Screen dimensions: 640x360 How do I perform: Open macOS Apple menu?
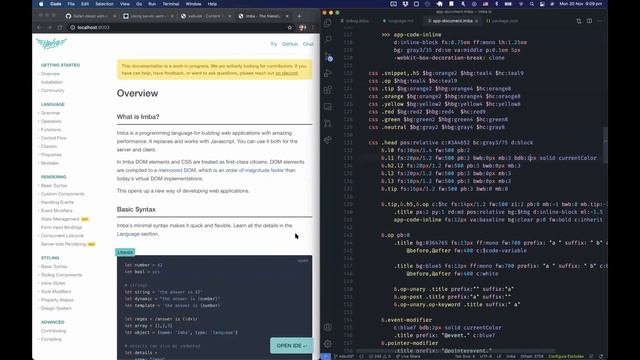[x=41, y=4]
